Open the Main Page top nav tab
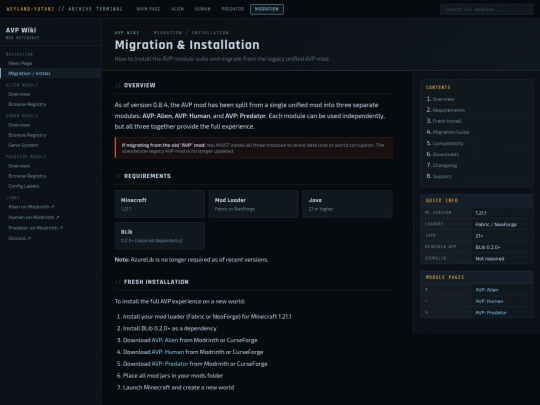This screenshot has height=405, width=540. tap(148, 9)
